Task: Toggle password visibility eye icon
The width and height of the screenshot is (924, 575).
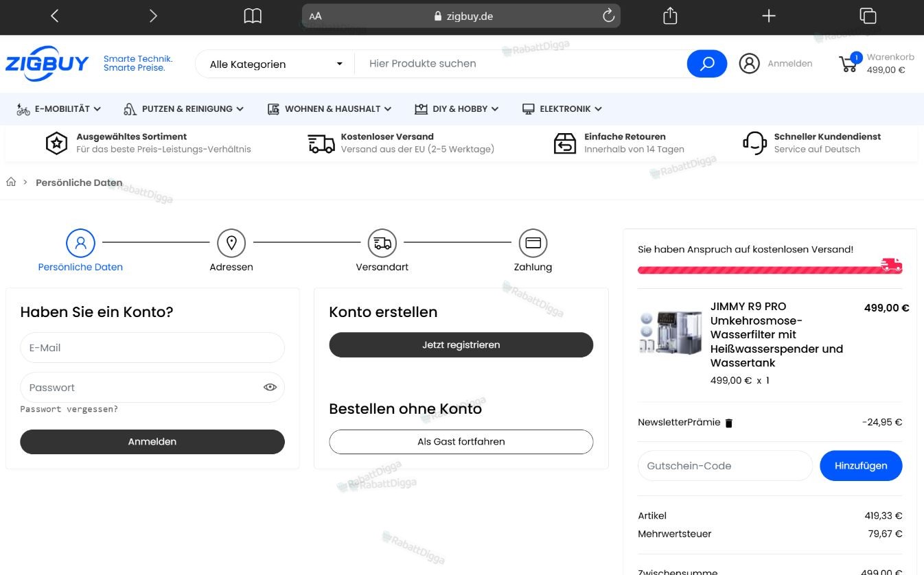Action: (x=270, y=387)
